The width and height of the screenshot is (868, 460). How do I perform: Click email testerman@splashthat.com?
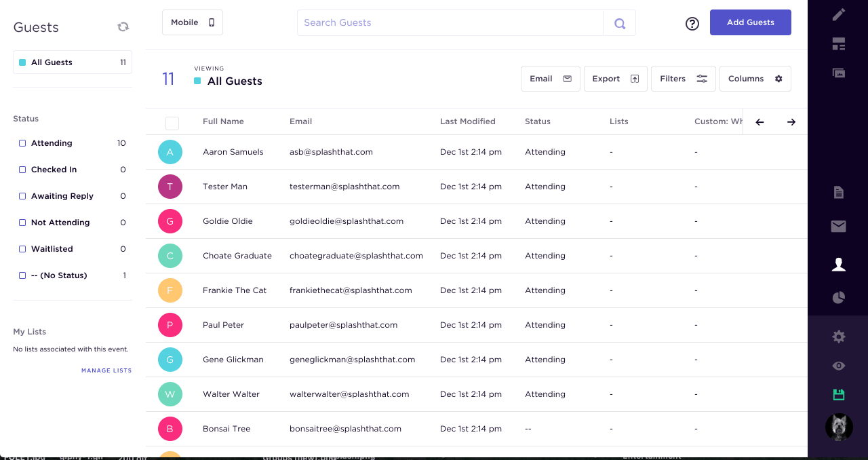click(x=344, y=187)
